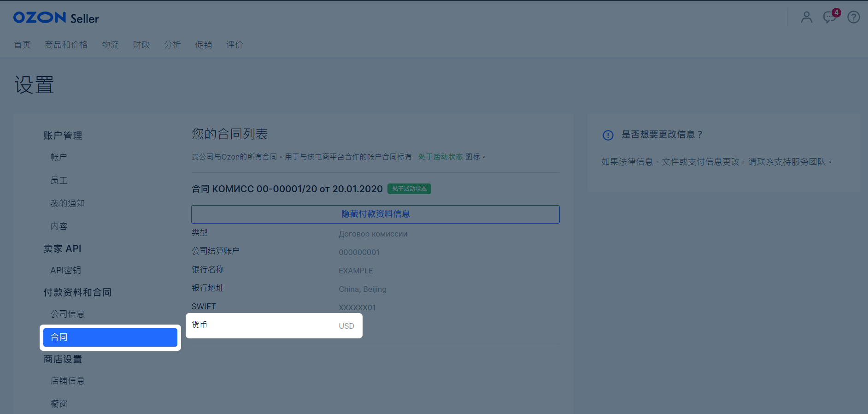Click the green 处于活动状态 badge
Viewport: 868px width, 414px height.
click(409, 189)
